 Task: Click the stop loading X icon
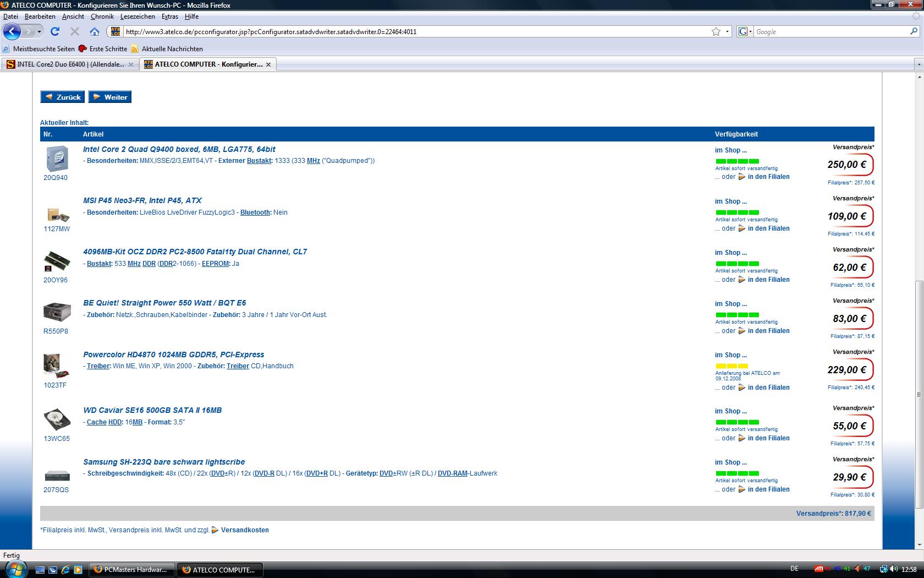(75, 31)
